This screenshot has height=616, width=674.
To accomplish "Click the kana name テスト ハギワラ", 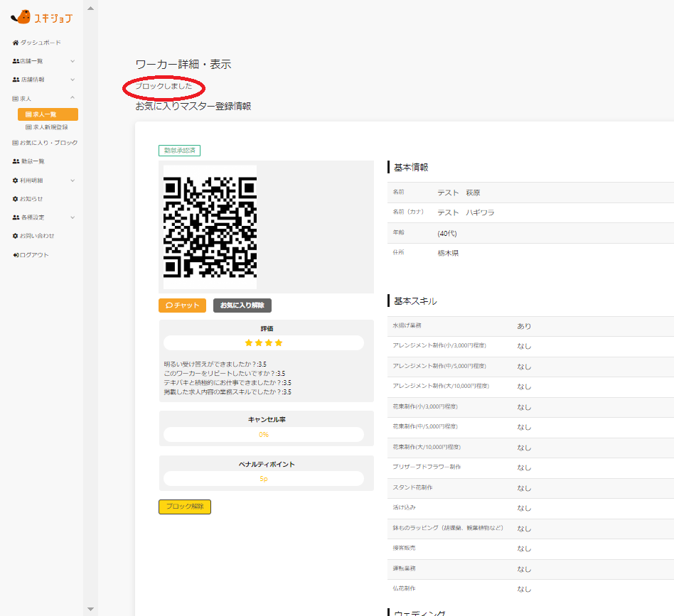I will 466,212.
